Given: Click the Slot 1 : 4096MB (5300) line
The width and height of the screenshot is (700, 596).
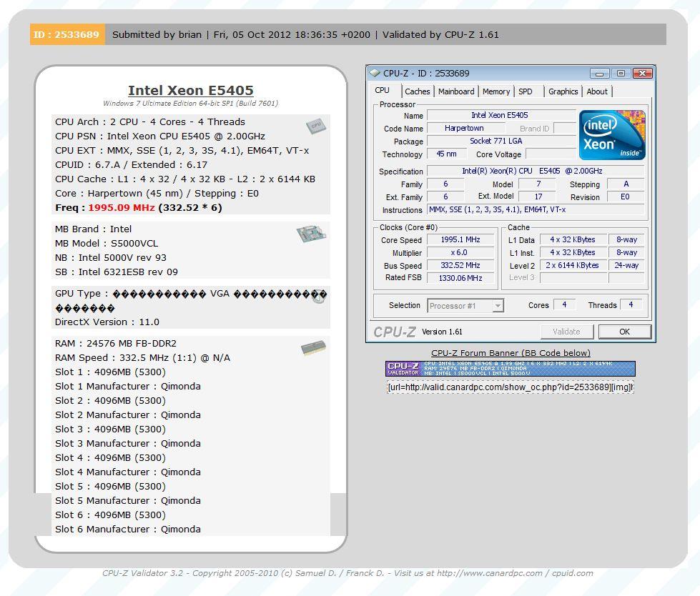Looking at the screenshot, I should pyautogui.click(x=110, y=372).
